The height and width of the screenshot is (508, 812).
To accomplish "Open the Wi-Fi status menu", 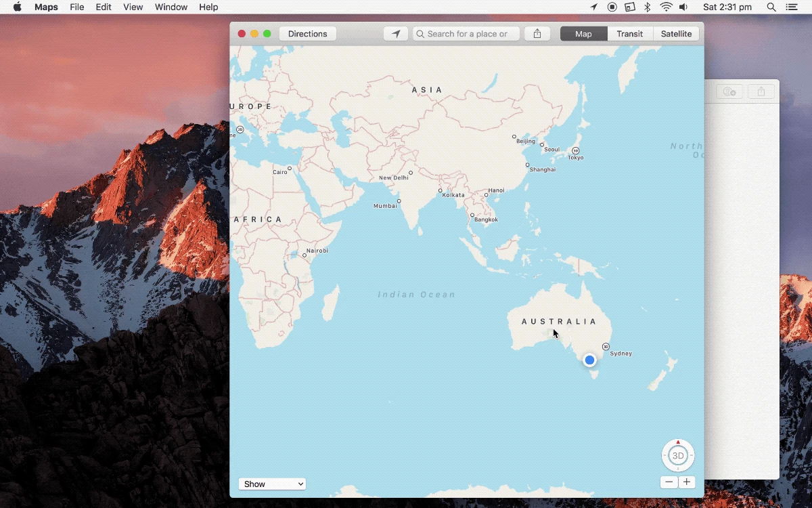I will [667, 7].
